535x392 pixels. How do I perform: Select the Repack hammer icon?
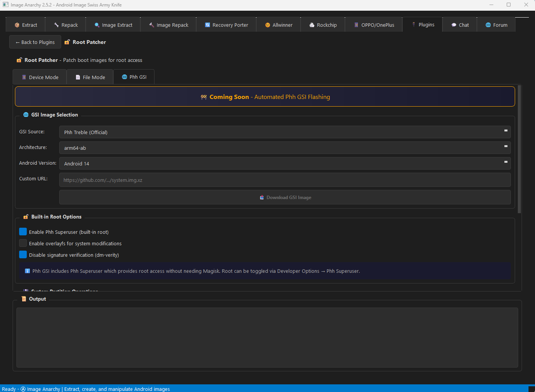[56, 24]
